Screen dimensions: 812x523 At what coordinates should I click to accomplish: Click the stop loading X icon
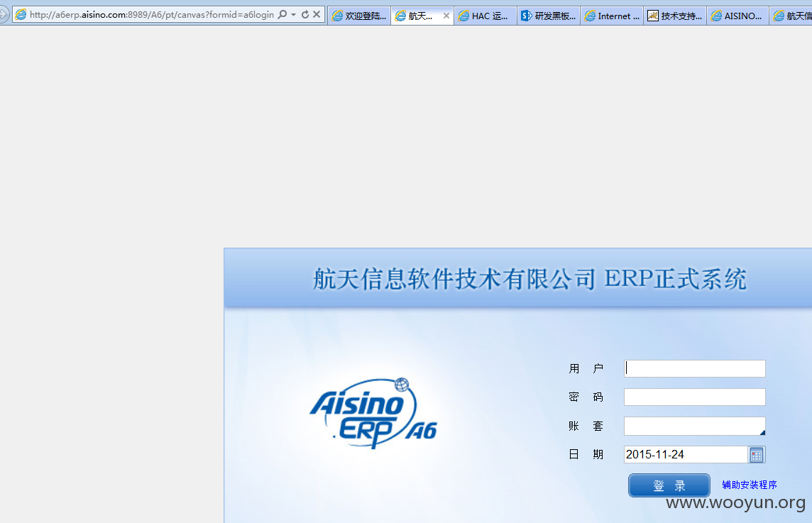point(317,14)
